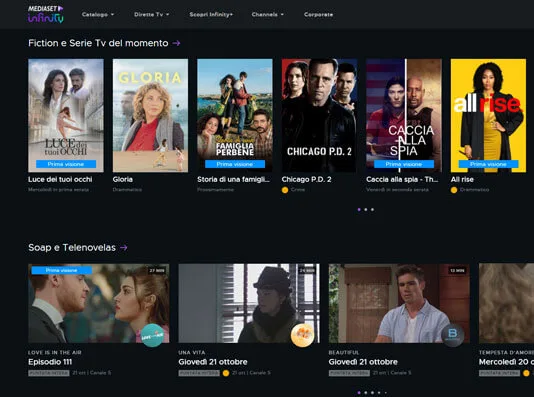Click the Prima visione badge on Luce dei tuoi occhi

coord(66,164)
